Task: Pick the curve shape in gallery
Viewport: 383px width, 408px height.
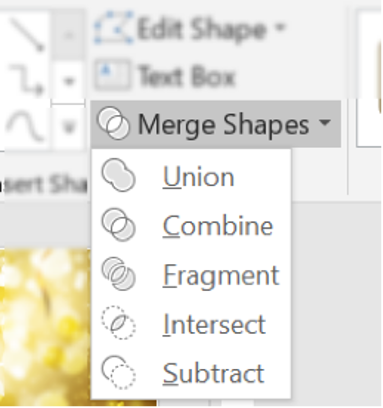Action: point(25,126)
